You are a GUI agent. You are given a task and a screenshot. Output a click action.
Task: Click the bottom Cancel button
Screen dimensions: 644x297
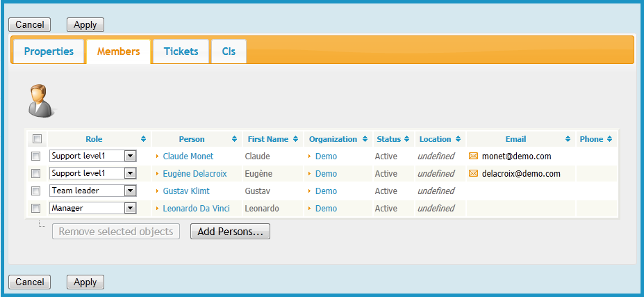[29, 282]
